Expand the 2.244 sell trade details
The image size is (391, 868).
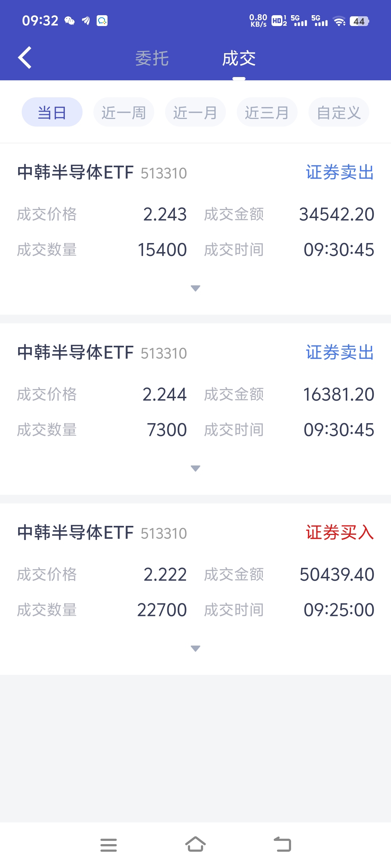coord(195,468)
